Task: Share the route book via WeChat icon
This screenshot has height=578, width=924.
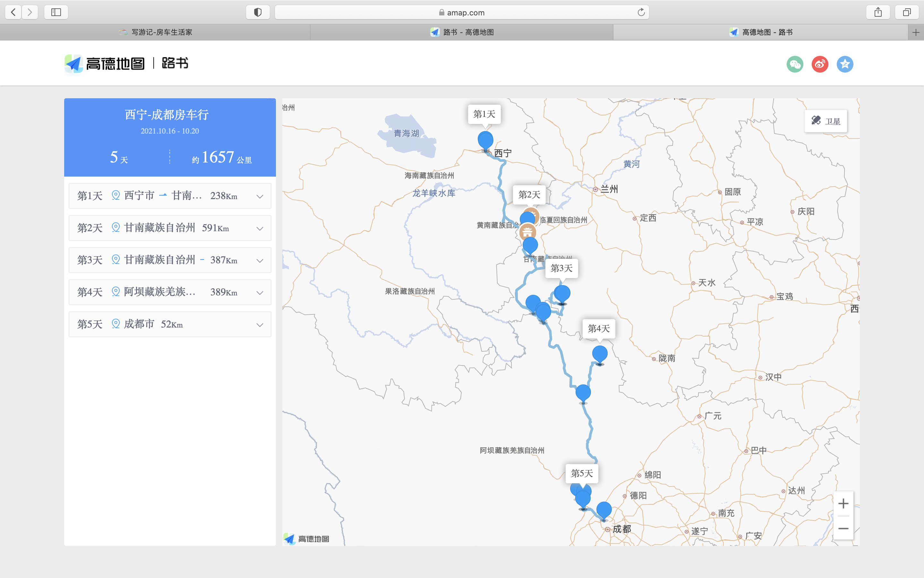Action: tap(795, 64)
